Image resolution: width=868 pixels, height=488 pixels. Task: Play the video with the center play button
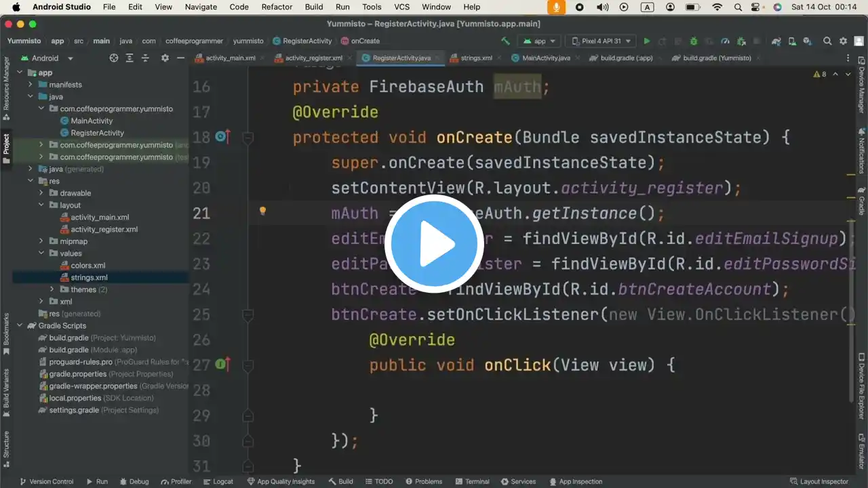pyautogui.click(x=434, y=244)
